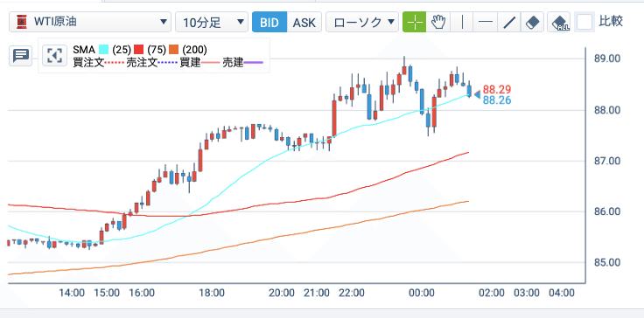Select the vertical line drawing tool
The height and width of the screenshot is (318, 644).
coord(462,22)
